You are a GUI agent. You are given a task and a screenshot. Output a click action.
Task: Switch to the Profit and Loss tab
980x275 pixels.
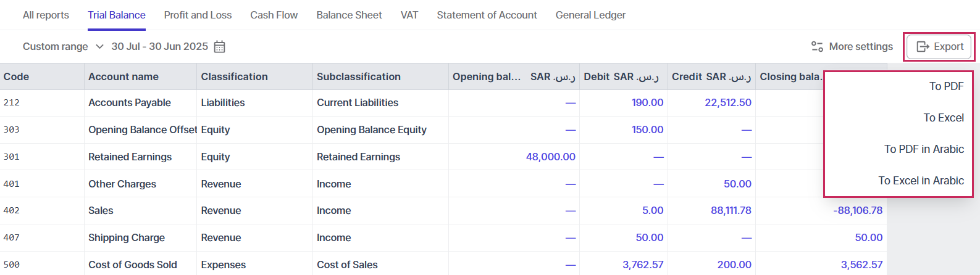(x=198, y=15)
